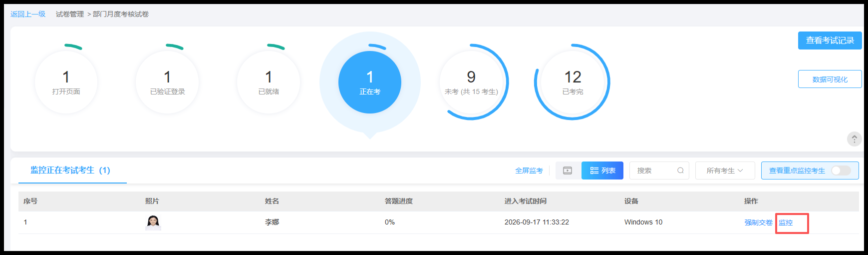
Task: Click the 序号 column header
Action: click(x=30, y=201)
